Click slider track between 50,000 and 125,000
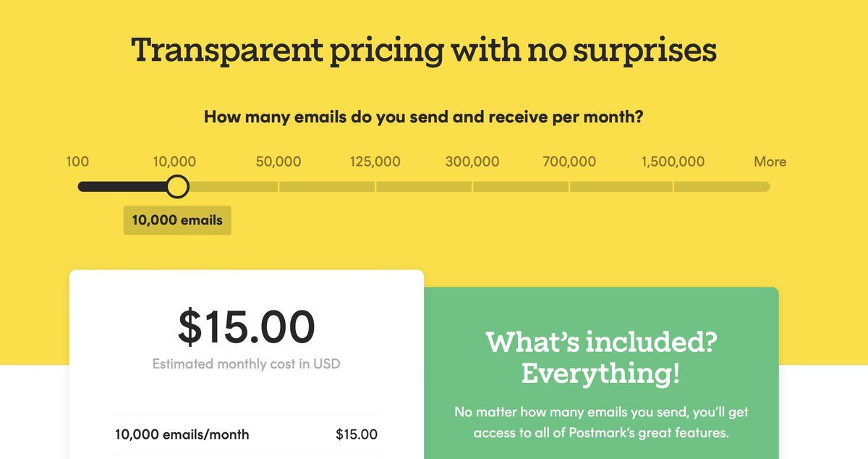Screen dimensions: 868x459 click(327, 187)
